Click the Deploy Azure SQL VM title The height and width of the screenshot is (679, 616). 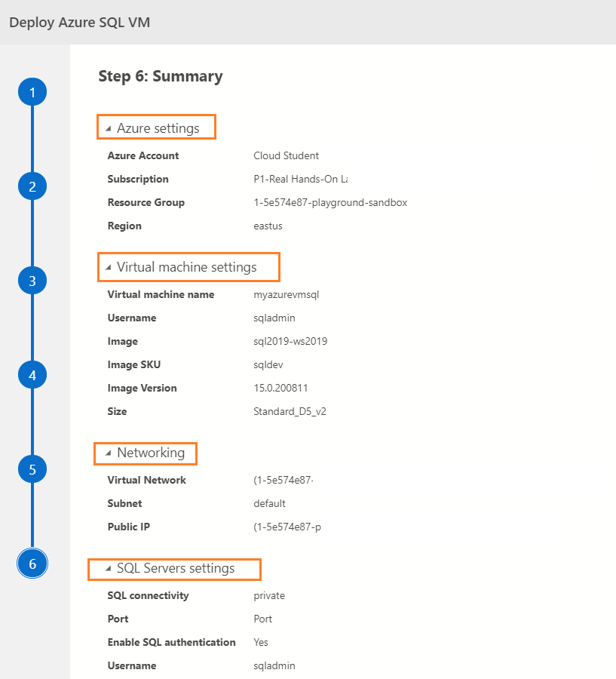79,22
